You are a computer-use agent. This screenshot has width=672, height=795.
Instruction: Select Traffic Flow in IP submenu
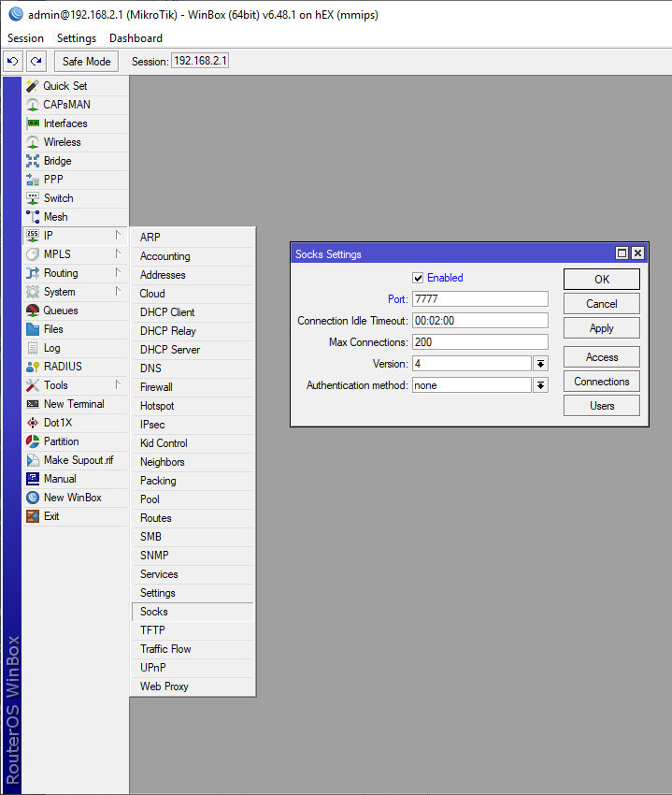[193, 649]
